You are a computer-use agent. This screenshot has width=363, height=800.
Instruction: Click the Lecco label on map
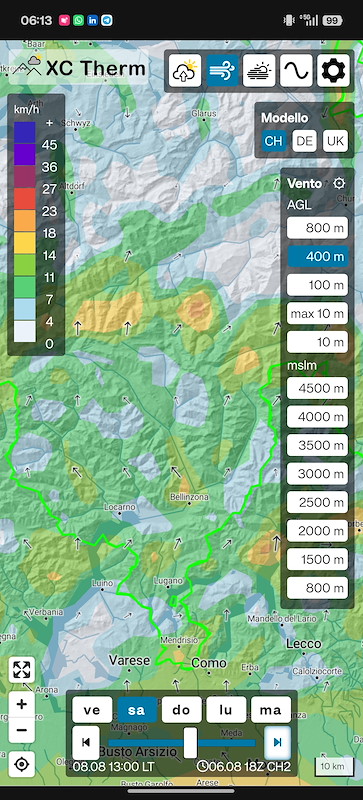coord(303,643)
